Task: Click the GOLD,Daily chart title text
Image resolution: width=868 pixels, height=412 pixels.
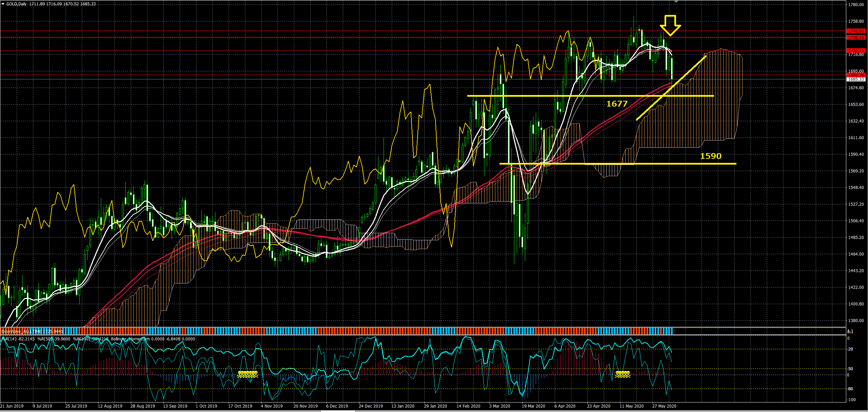Action: click(17, 4)
